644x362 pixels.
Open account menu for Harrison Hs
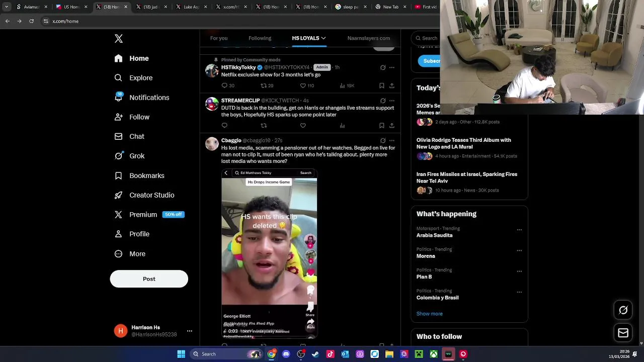coord(190,331)
